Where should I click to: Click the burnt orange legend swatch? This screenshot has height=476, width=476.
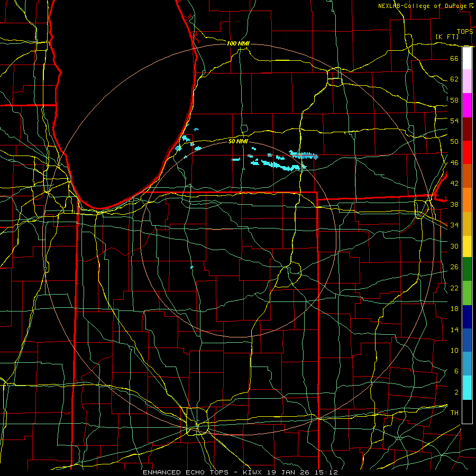tap(467, 176)
